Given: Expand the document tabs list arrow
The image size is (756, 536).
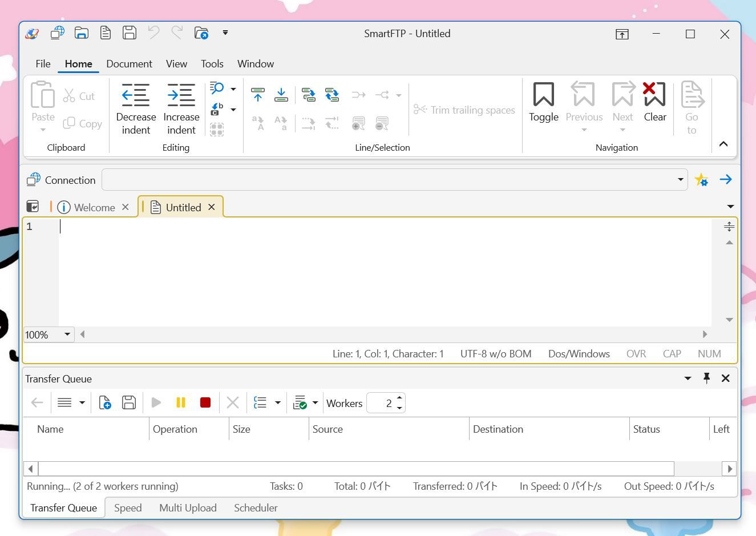Looking at the screenshot, I should point(730,207).
